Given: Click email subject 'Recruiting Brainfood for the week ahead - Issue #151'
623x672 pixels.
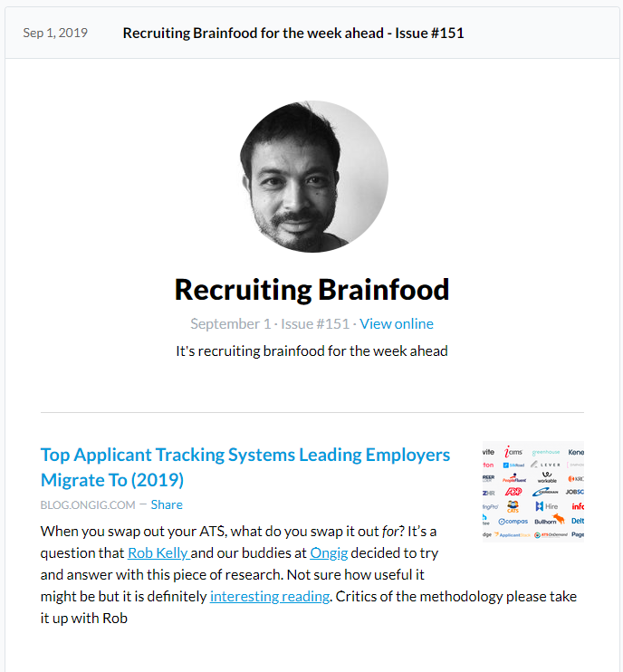Looking at the screenshot, I should [x=293, y=33].
